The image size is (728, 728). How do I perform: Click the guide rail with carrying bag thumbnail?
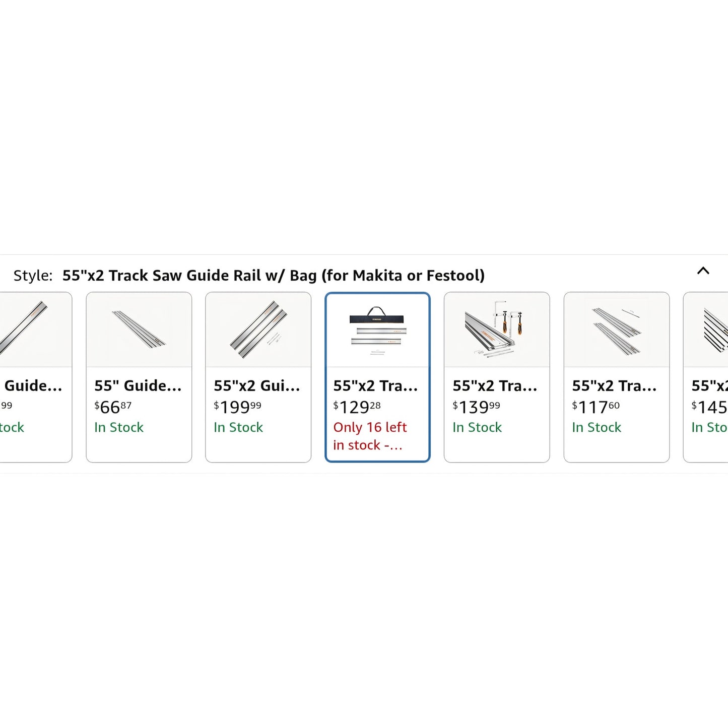click(x=377, y=330)
